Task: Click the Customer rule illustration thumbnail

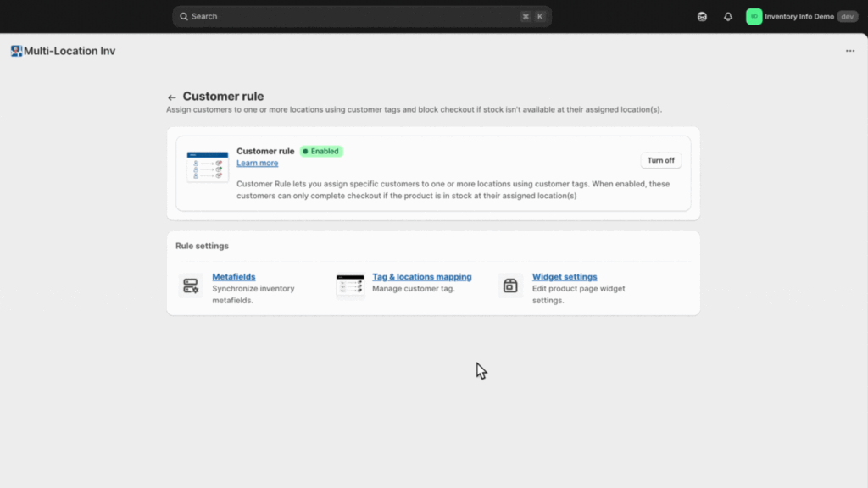Action: [x=208, y=167]
